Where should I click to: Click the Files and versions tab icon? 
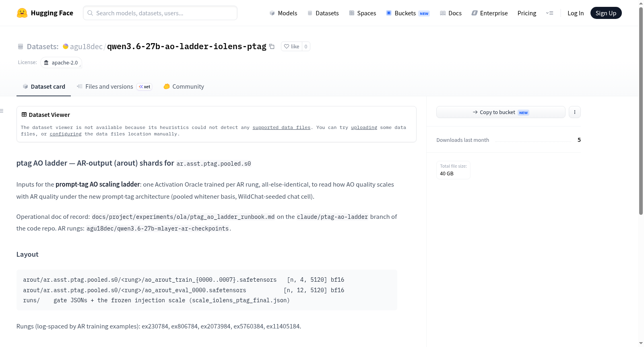coord(80,86)
